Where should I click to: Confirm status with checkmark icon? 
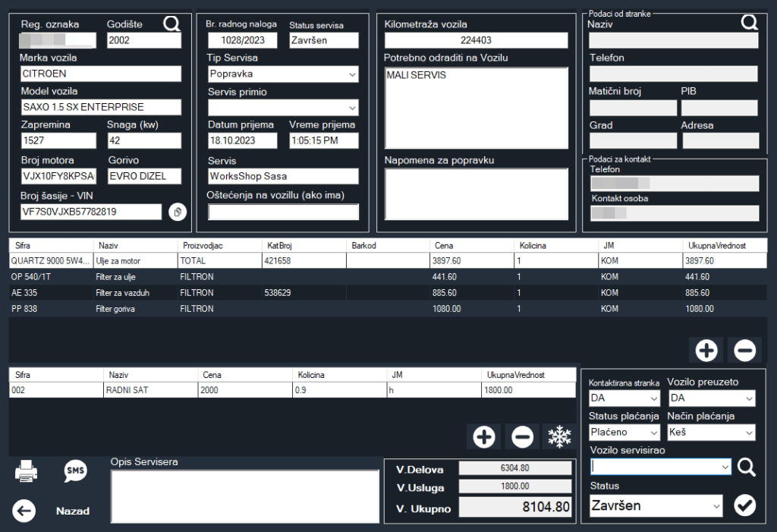pyautogui.click(x=745, y=505)
